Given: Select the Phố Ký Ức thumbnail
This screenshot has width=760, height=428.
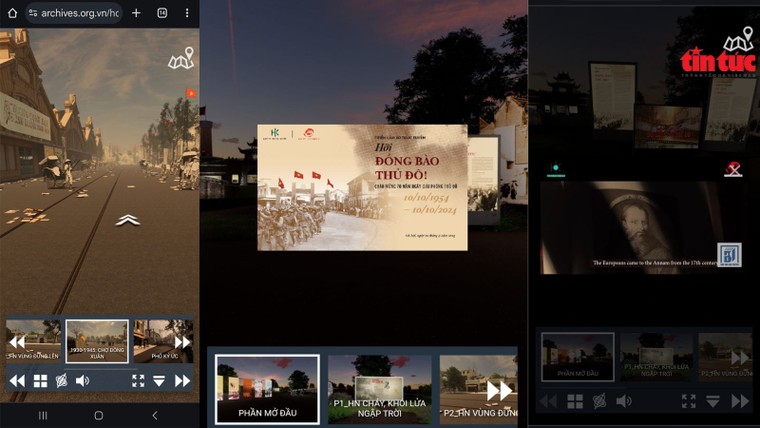Looking at the screenshot, I should (162, 341).
